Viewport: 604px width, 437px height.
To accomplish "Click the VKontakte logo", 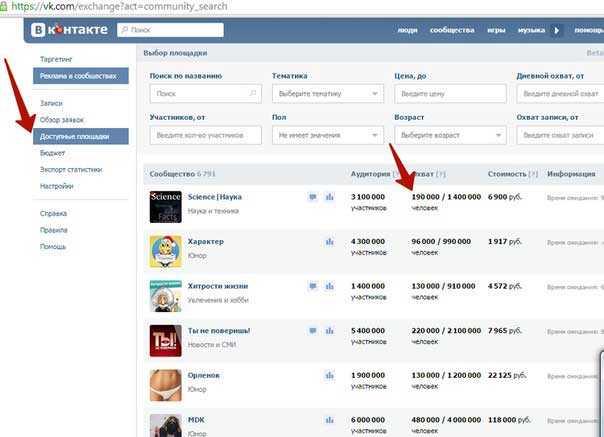I will [x=69, y=30].
